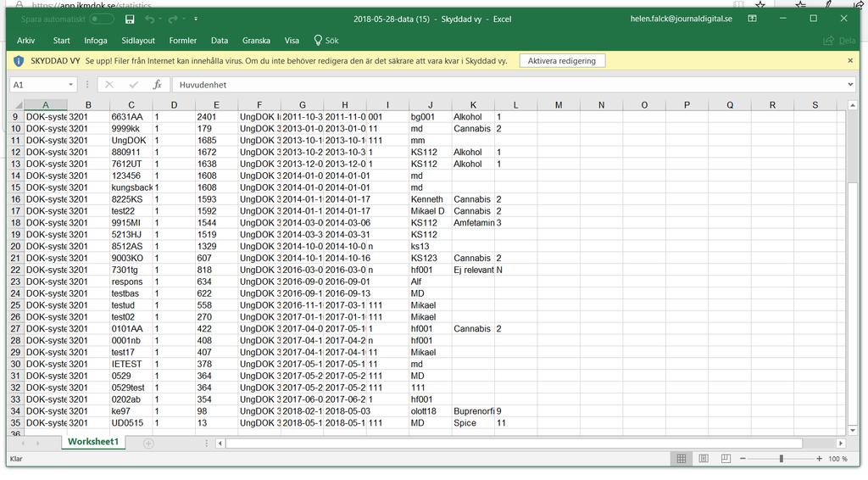868x480 pixels.
Task: Click the zoom slider handle
Action: coord(781,459)
